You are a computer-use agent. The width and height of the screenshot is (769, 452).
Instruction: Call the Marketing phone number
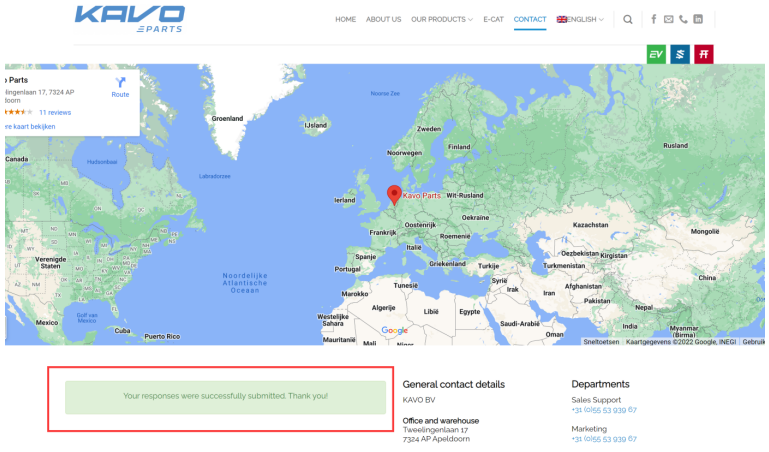[x=604, y=439]
